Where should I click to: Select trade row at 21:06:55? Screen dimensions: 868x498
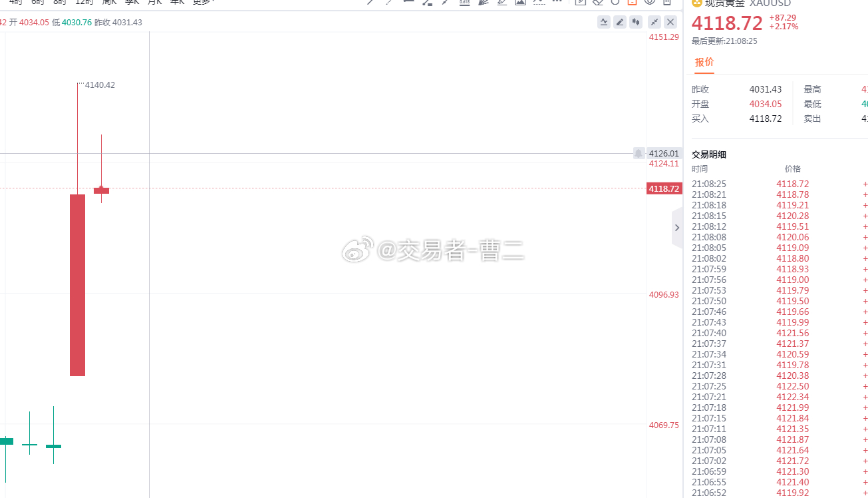(780, 482)
